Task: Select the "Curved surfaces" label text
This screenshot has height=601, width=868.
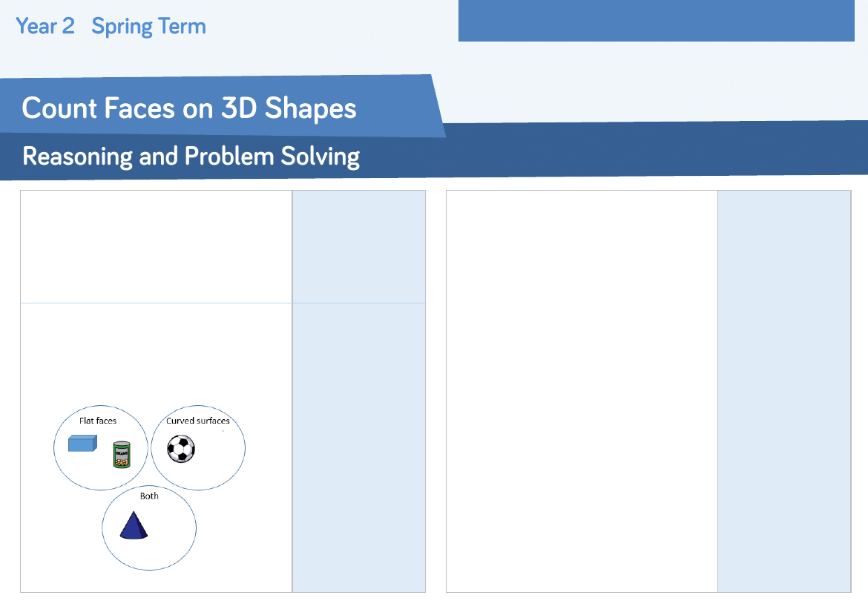Action: (x=198, y=421)
